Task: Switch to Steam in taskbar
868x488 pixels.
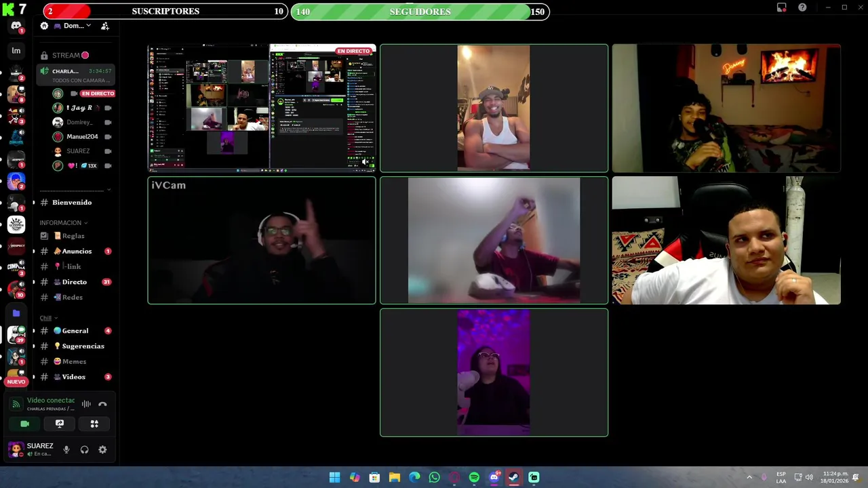Action: (x=514, y=477)
